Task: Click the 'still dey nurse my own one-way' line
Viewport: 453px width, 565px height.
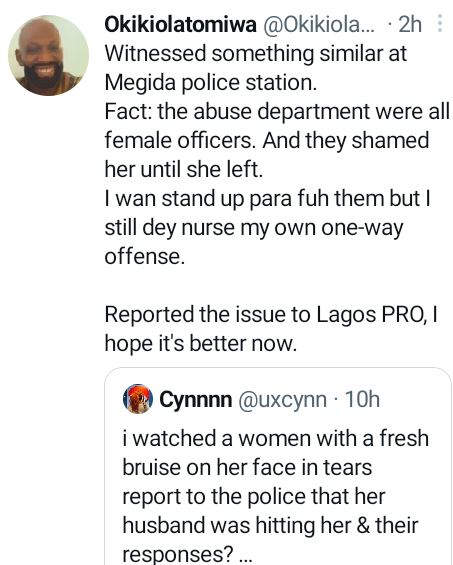Action: 254,228
